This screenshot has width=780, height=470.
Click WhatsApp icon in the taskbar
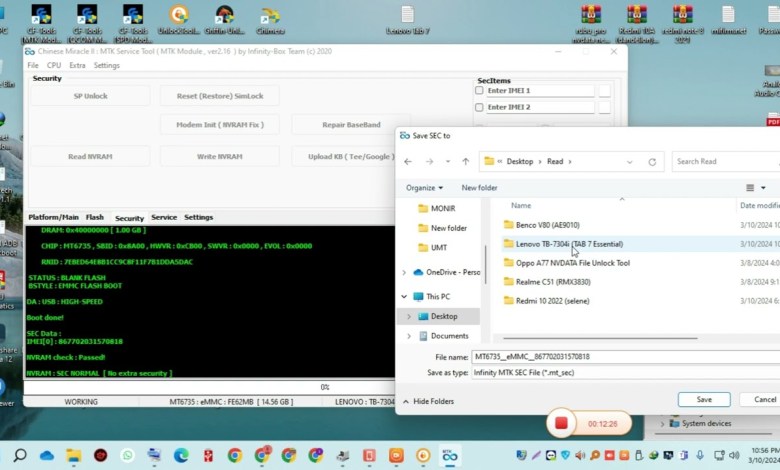click(127, 456)
